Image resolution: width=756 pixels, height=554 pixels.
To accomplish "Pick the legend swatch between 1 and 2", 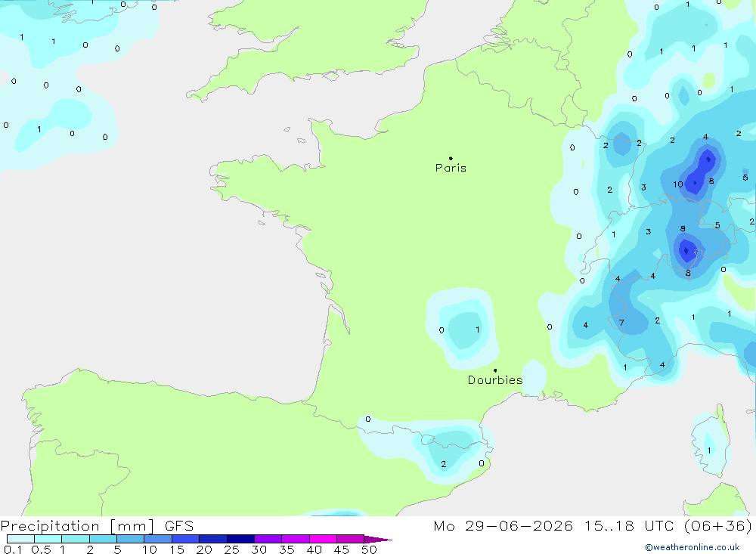I will [x=76, y=539].
